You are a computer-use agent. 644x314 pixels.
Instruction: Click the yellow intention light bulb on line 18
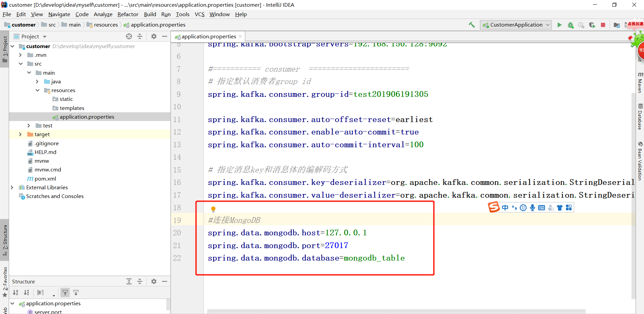[213, 209]
